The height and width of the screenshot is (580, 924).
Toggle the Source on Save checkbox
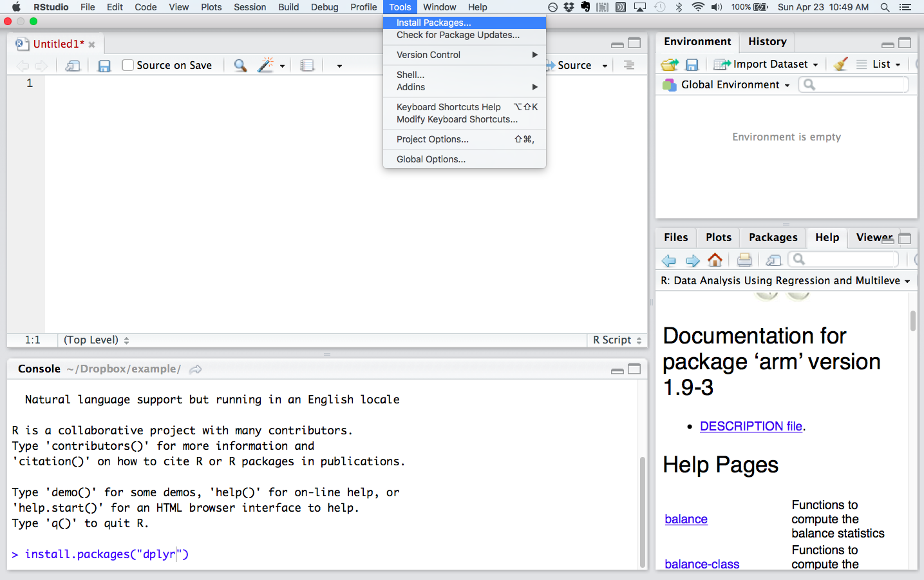128,65
